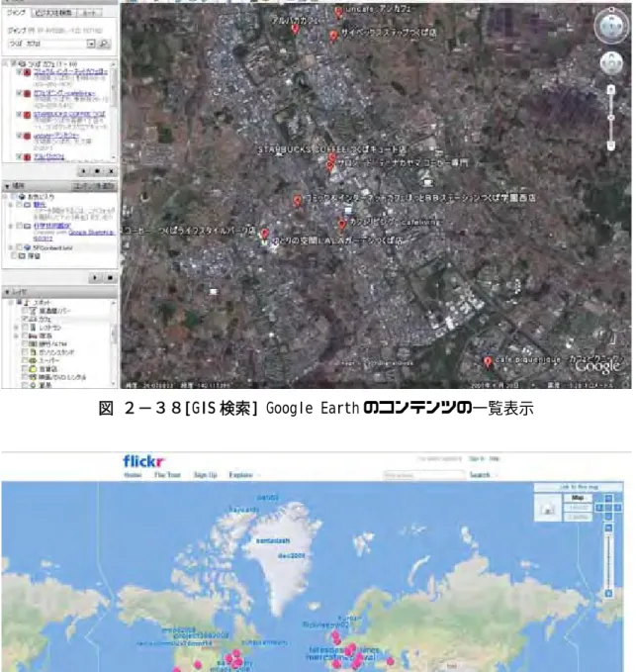Click the ガソリンスタンド layer icon
The image size is (636, 672).
(33, 352)
